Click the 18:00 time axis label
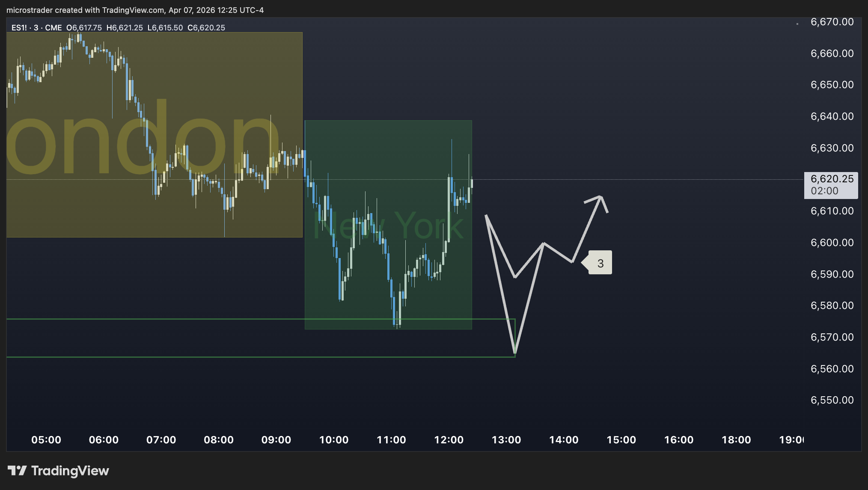Image resolution: width=868 pixels, height=490 pixels. [x=737, y=440]
